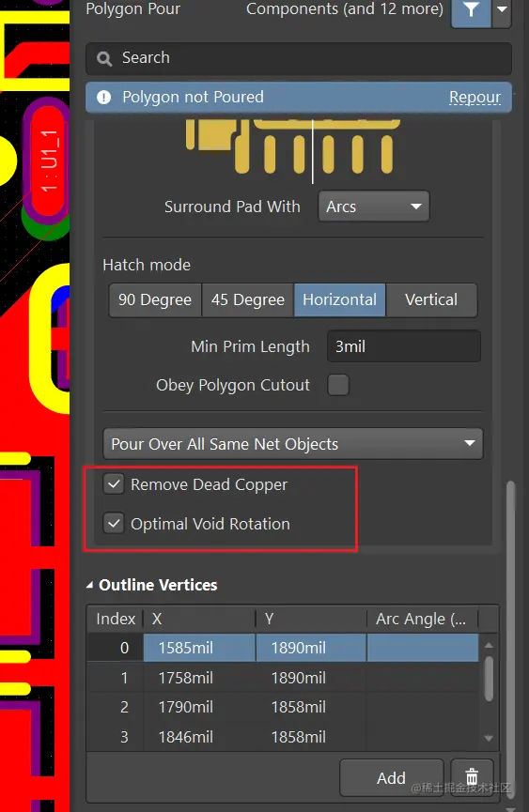Click the Components (and 12 more) filter text

point(345,8)
